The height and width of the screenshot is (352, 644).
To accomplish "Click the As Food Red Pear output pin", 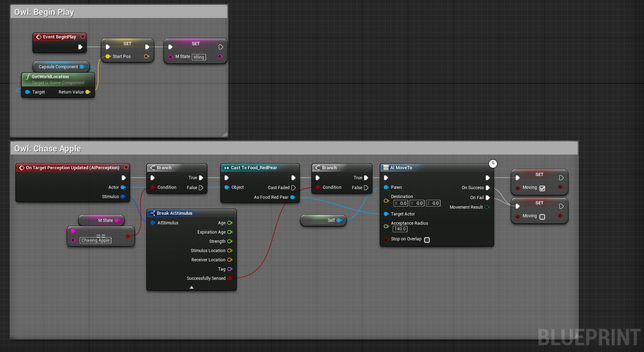I will pos(293,197).
